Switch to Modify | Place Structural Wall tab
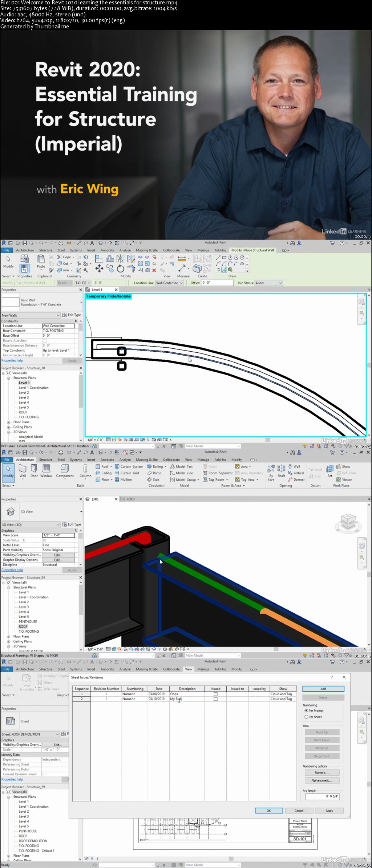Screen dimensions: 372x868 (x=253, y=250)
